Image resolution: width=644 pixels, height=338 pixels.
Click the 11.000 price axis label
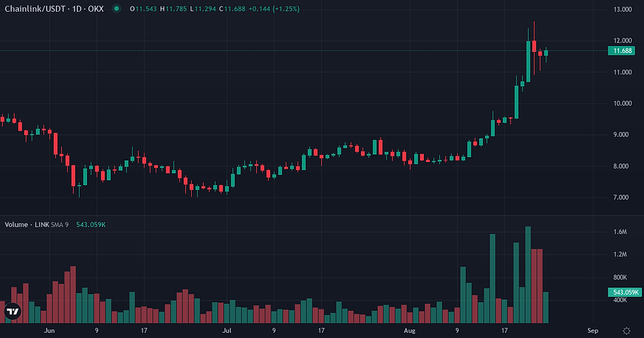tap(622, 72)
